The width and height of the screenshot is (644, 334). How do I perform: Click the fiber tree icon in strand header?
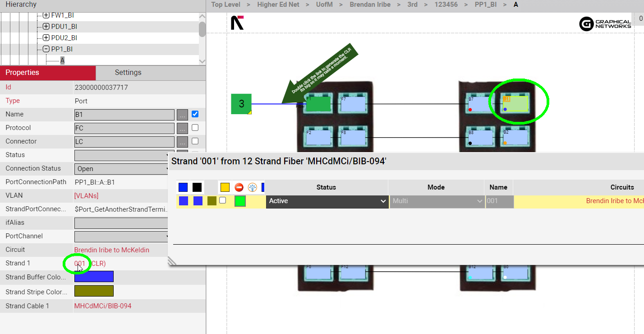(x=253, y=187)
